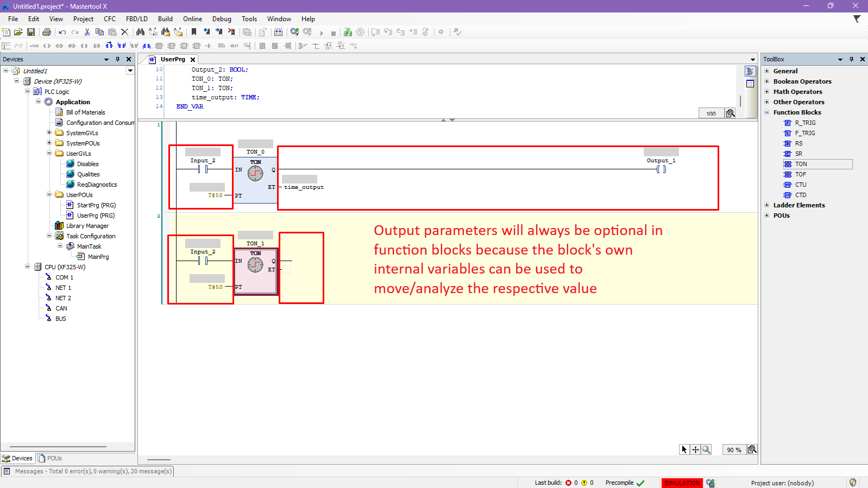Expand the Boolean Operators category
The image size is (868, 488).
(767, 81)
